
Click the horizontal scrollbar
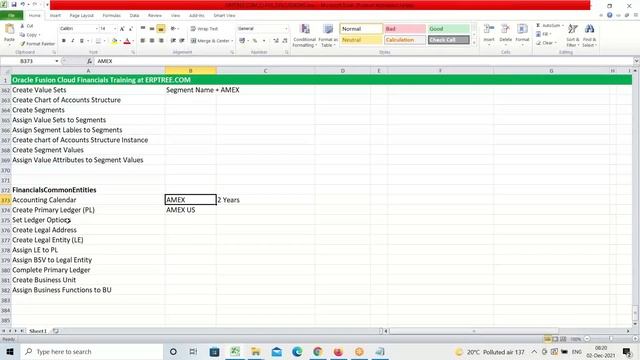pos(473,331)
